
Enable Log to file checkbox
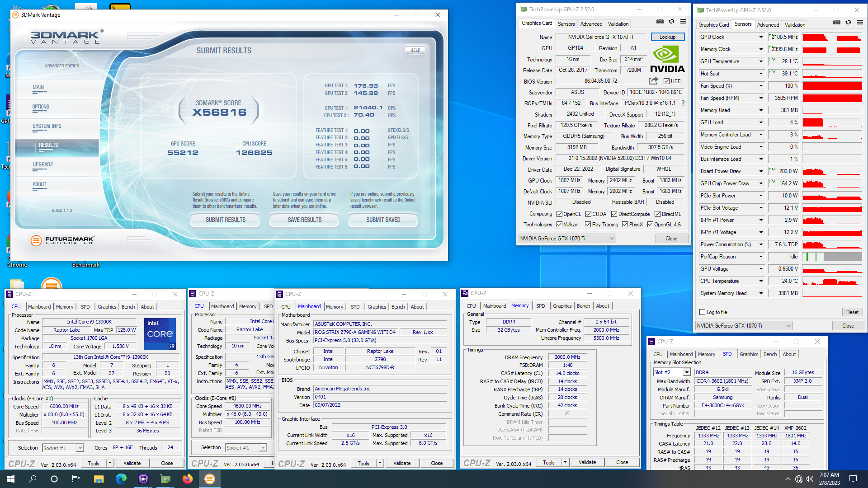tap(702, 312)
